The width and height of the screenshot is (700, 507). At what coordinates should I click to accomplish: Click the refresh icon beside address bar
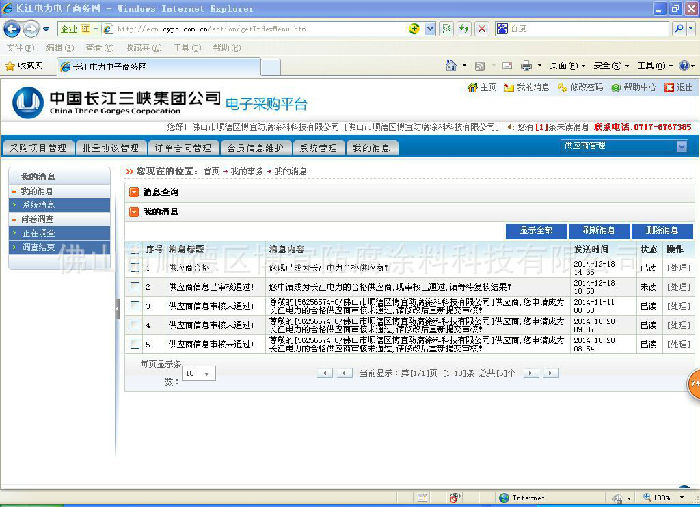463,29
